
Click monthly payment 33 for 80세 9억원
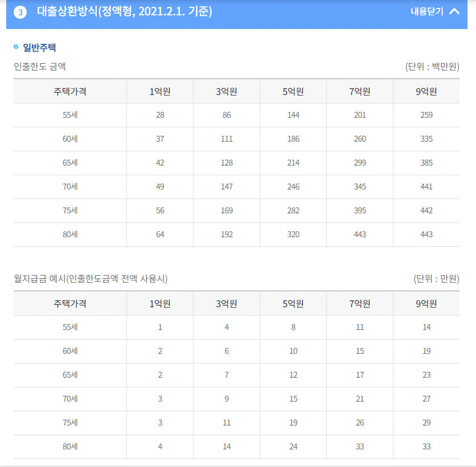[x=426, y=447]
